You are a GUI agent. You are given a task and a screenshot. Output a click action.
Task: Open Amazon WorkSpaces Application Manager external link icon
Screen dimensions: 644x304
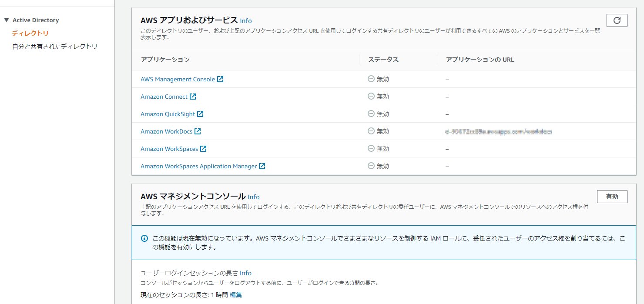[x=262, y=166]
